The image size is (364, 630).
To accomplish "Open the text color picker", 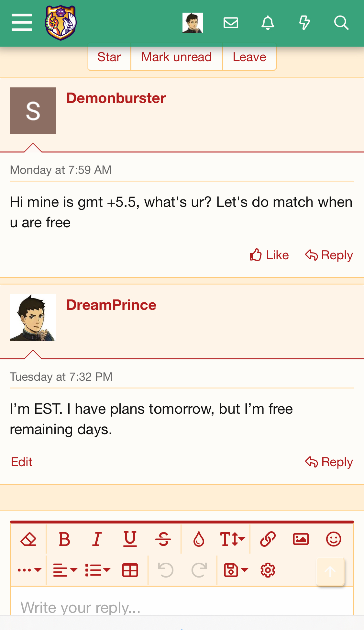I will click(x=199, y=539).
